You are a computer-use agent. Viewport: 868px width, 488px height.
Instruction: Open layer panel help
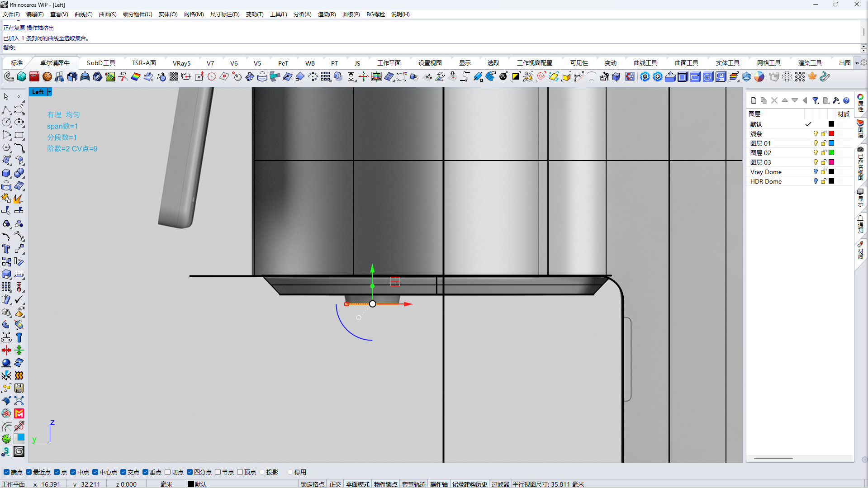(x=846, y=101)
